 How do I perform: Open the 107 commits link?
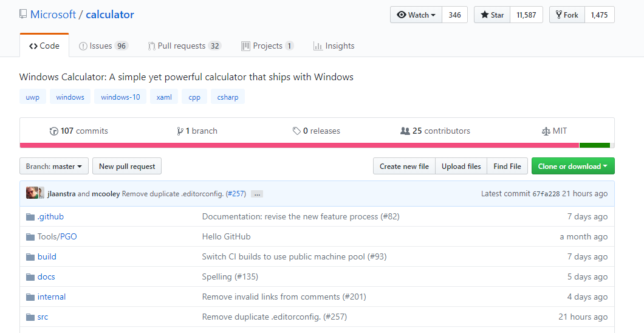(79, 131)
